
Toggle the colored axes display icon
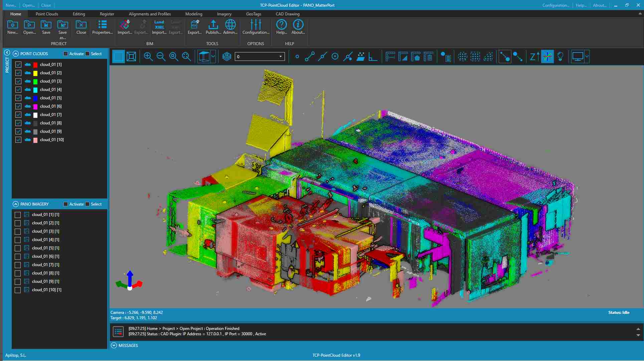547,56
